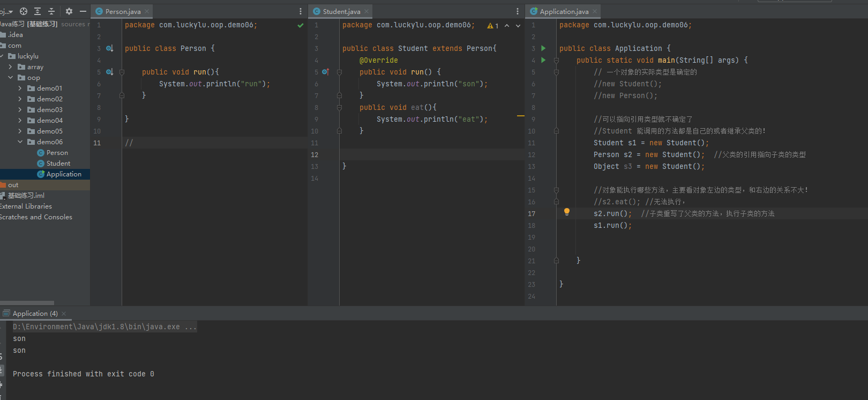Open the project panel settings gear

[69, 11]
